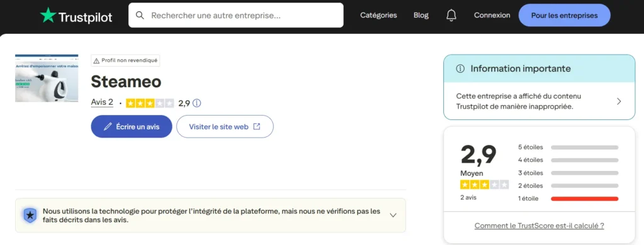Filter reviews by 3 étoiles
Image resolution: width=644 pixels, height=245 pixels.
(x=568, y=173)
